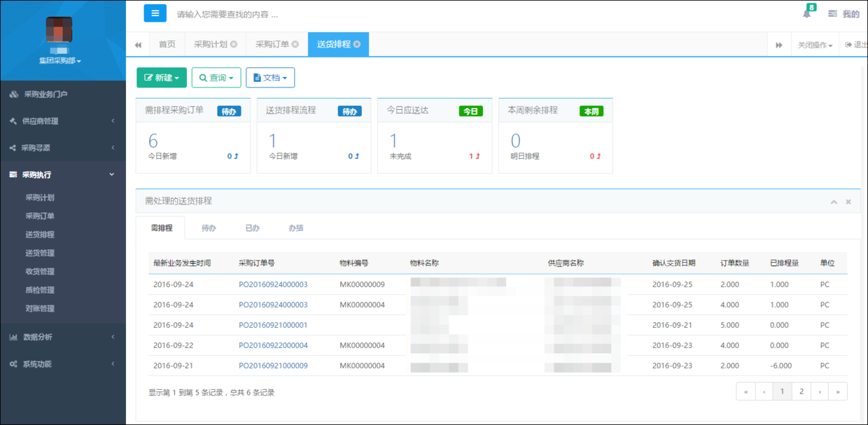Open the notification bell icon
Screen dimensions: 868x425
[807, 13]
